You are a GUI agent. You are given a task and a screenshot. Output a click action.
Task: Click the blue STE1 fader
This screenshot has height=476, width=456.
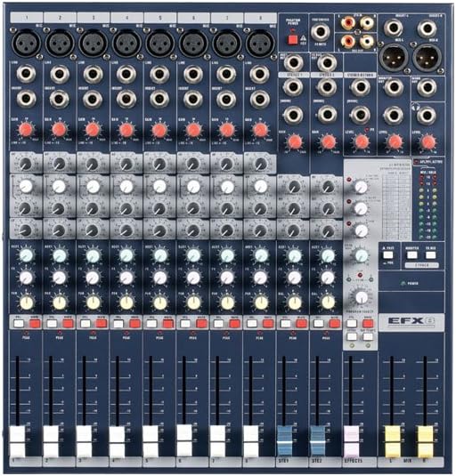[284, 441]
